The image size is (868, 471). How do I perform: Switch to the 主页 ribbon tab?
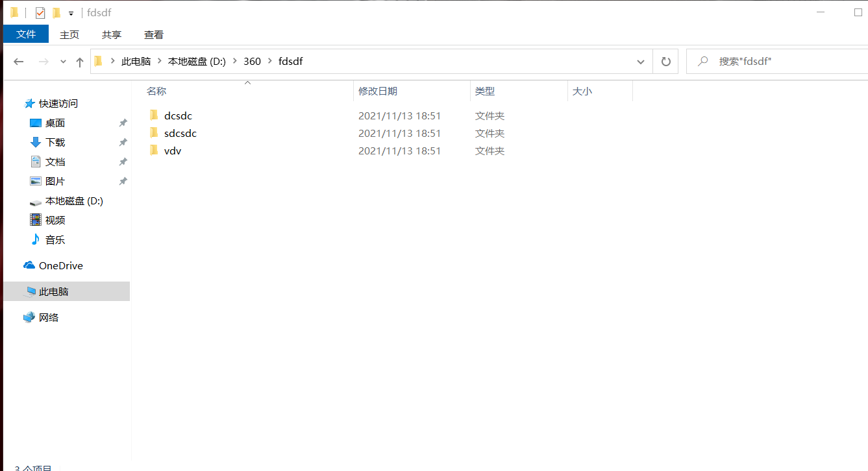click(69, 34)
